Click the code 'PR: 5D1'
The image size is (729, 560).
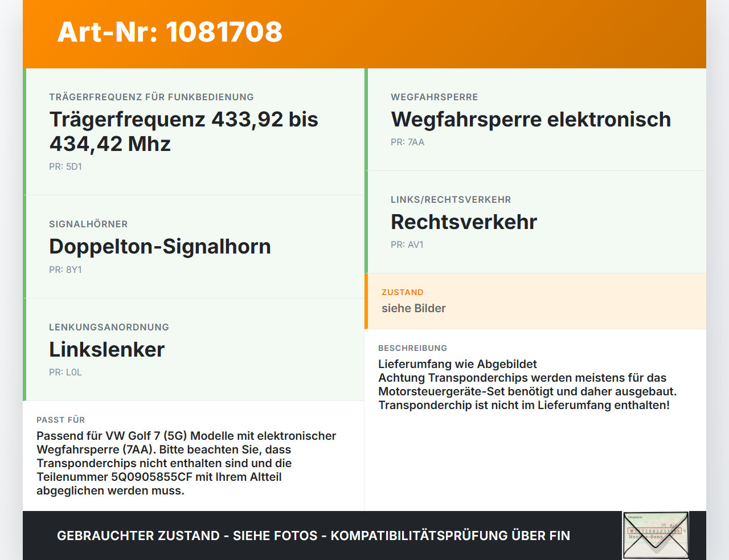65,167
